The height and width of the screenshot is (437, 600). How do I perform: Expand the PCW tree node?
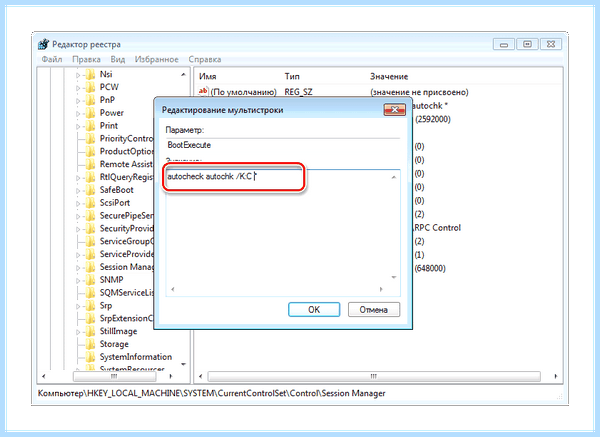tap(78, 88)
